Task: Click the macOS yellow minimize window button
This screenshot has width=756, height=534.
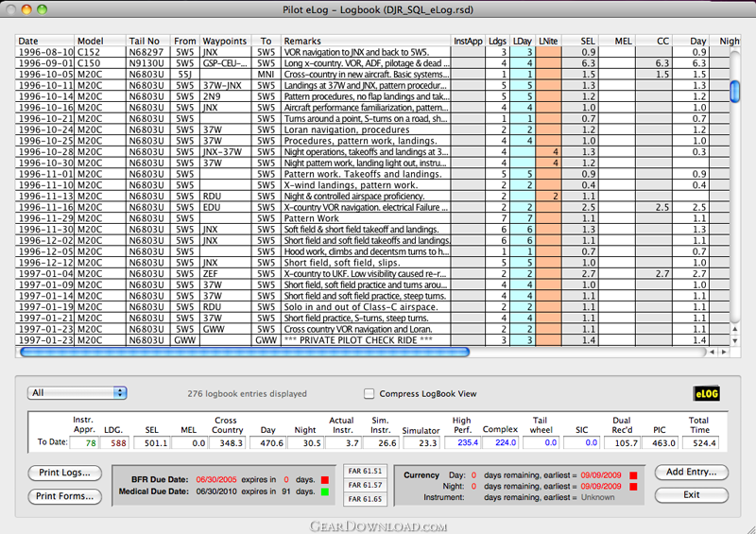Action: 26,9
